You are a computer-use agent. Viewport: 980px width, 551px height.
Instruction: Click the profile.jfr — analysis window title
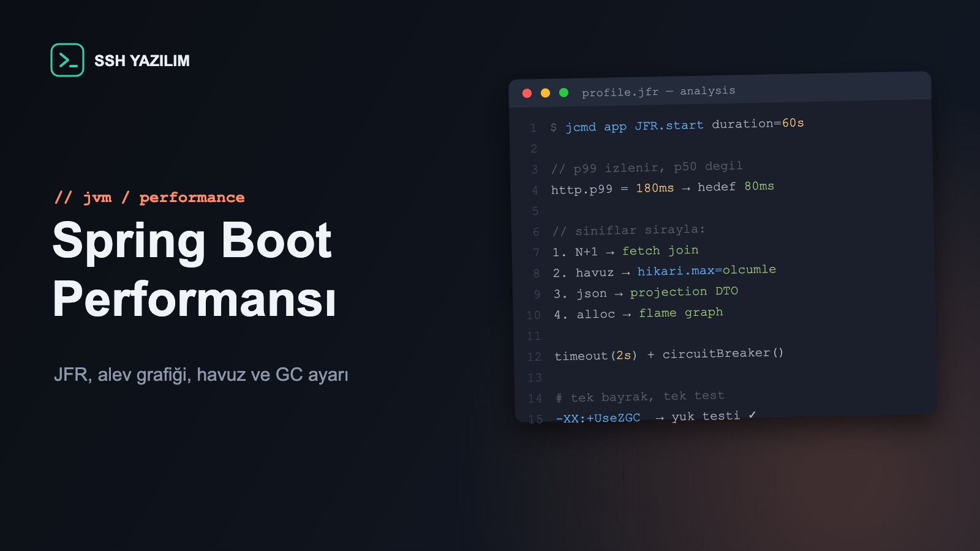pyautogui.click(x=658, y=92)
